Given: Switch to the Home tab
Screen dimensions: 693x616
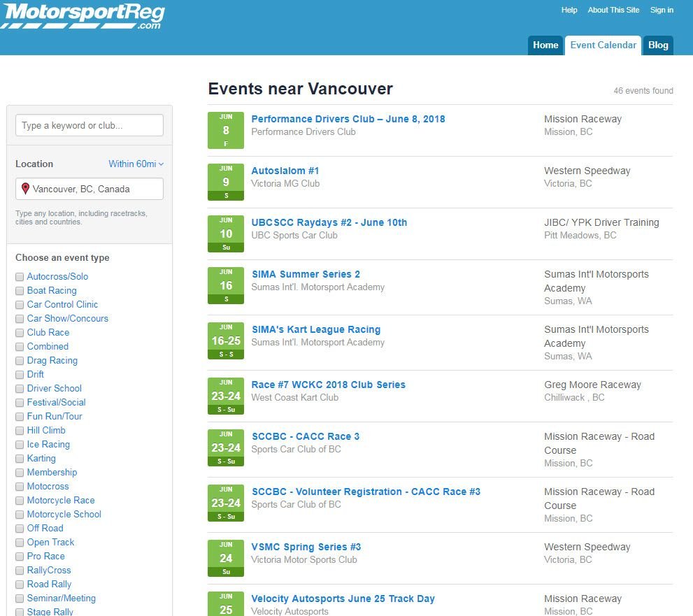Looking at the screenshot, I should (545, 45).
